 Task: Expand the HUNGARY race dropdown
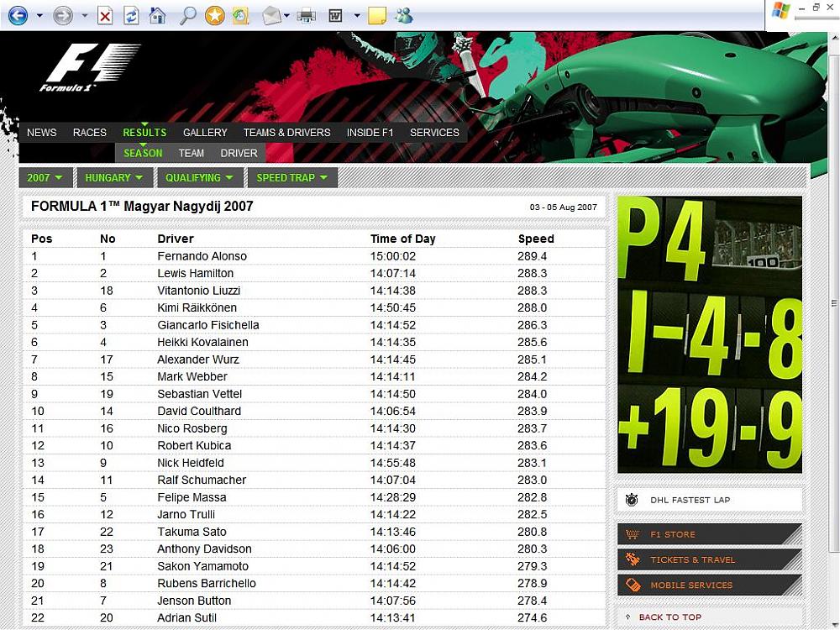coord(114,178)
